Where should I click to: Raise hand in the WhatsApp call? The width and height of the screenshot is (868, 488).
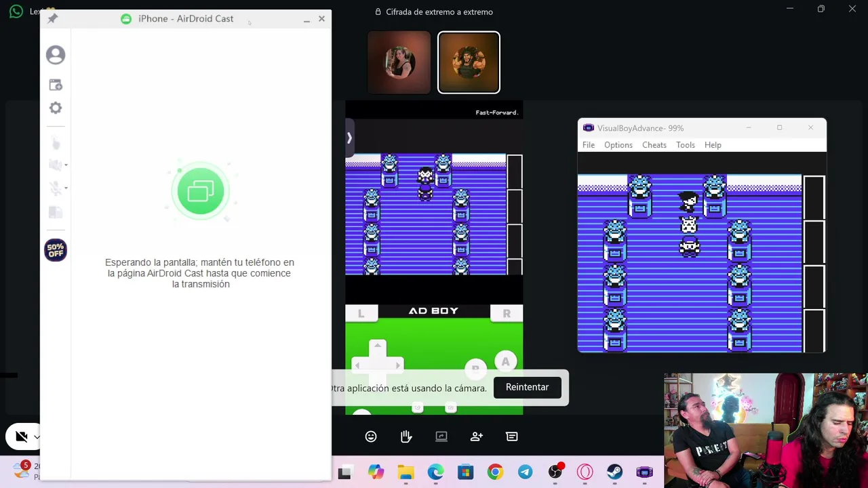pos(406,436)
